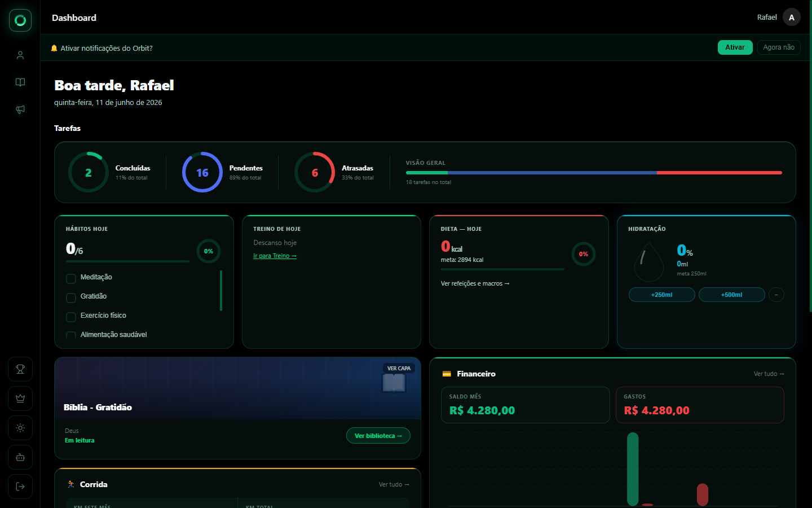
Task: Click the Ativar notifications button
Action: point(735,47)
